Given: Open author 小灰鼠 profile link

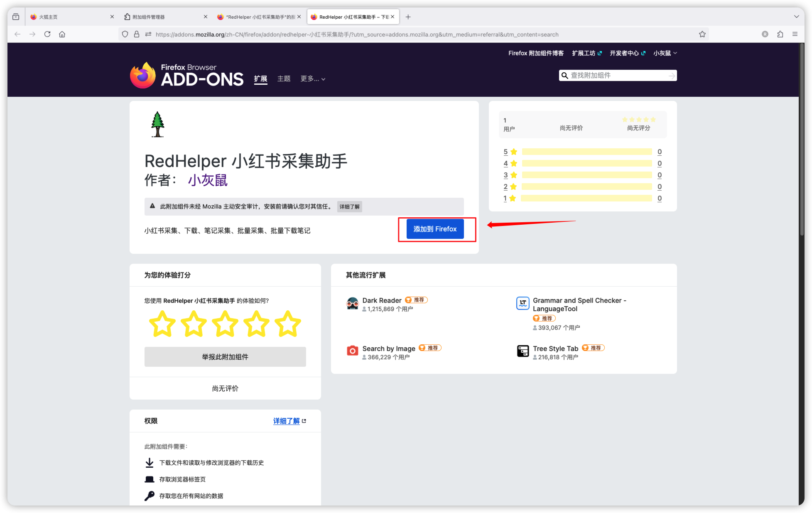Looking at the screenshot, I should 208,180.
